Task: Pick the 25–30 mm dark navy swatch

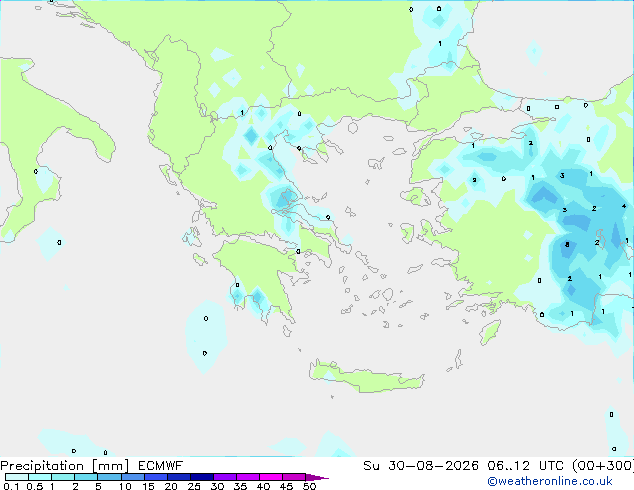Action: (x=202, y=477)
